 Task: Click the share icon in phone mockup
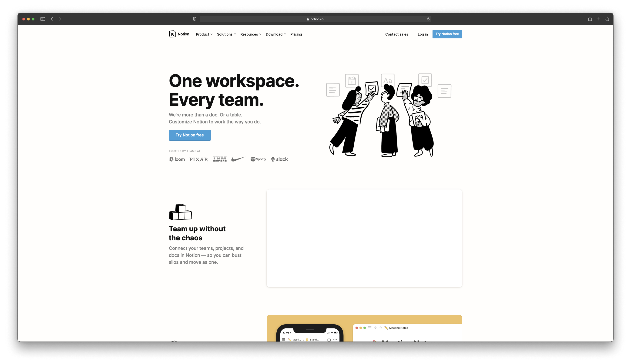tap(329, 339)
